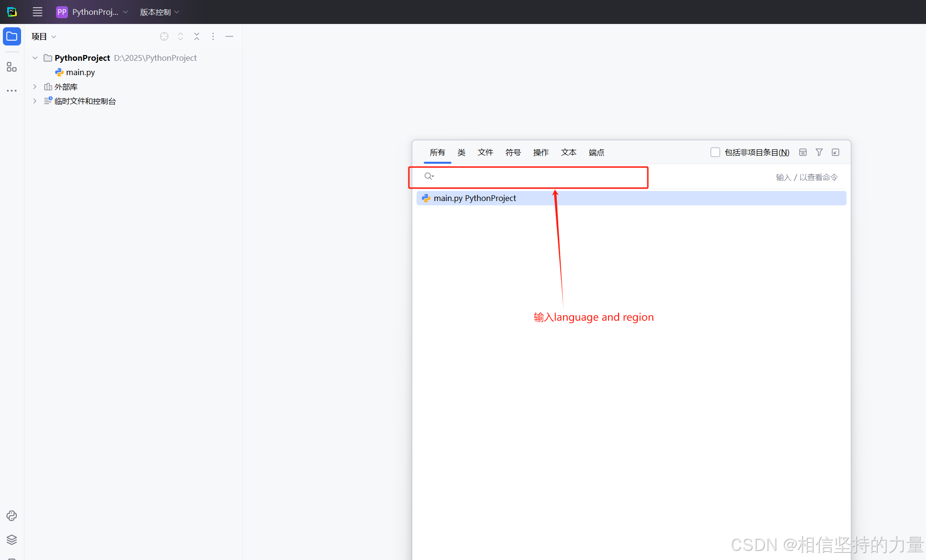Click the filter funnel icon in search popup
The image size is (926, 560).
pos(819,152)
